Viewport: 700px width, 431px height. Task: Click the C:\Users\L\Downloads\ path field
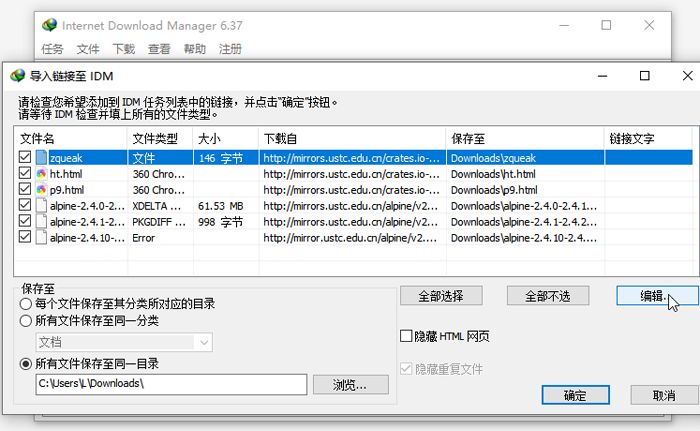tap(171, 384)
